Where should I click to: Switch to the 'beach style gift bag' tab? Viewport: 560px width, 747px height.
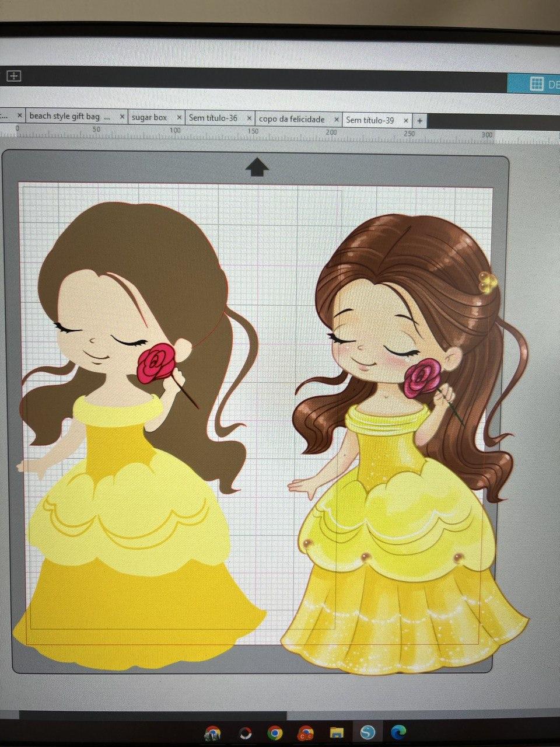[x=69, y=116]
